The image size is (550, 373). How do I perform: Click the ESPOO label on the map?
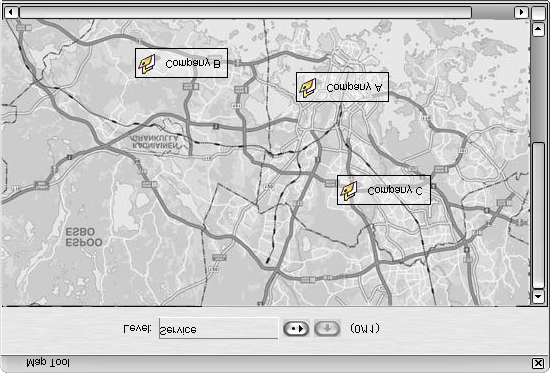(x=84, y=242)
